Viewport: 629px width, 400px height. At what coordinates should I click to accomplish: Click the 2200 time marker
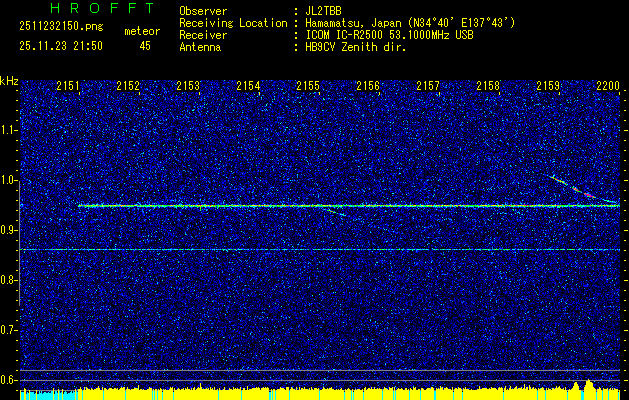click(607, 87)
